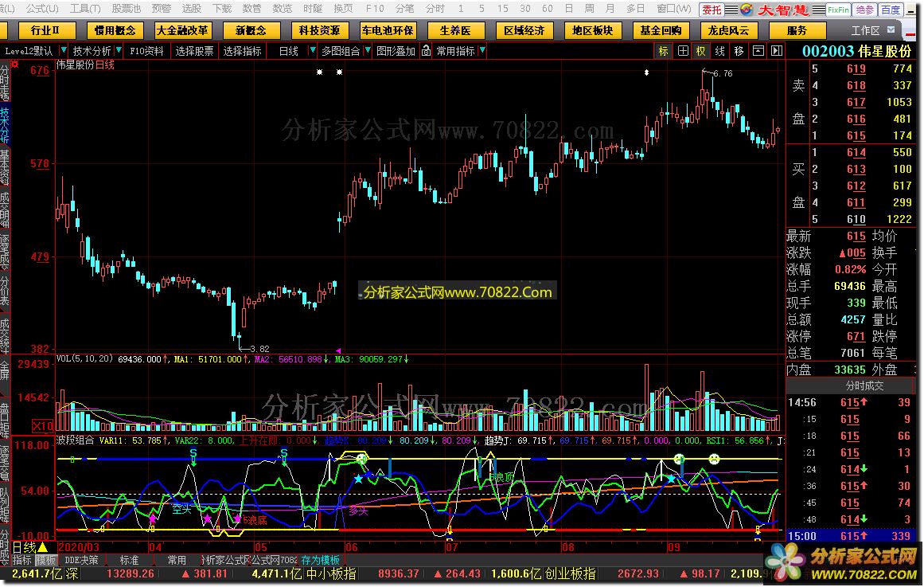Image resolution: width=924 pixels, height=587 pixels.
Task: Open the FixFin icon in top bar
Action: pos(838,10)
